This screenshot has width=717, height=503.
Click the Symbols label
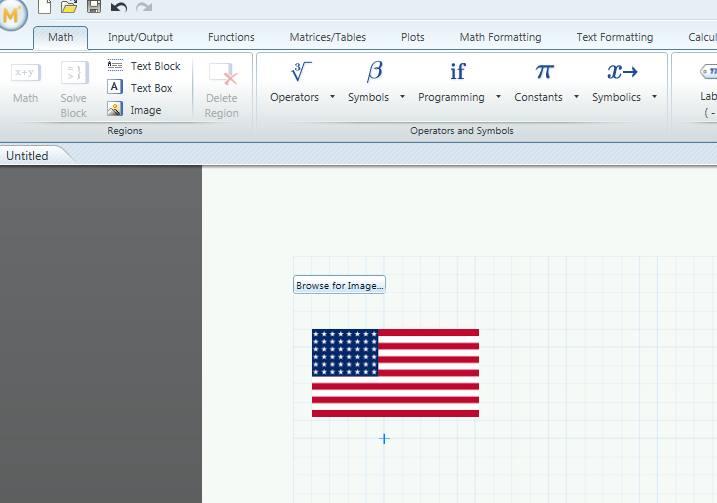click(x=368, y=97)
